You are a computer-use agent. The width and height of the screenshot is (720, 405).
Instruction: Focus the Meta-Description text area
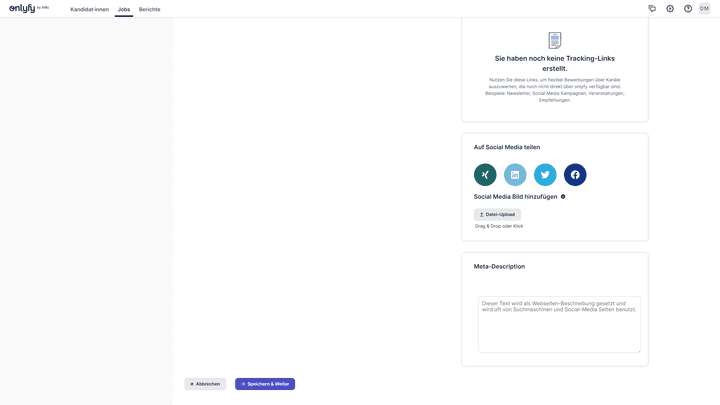(559, 324)
